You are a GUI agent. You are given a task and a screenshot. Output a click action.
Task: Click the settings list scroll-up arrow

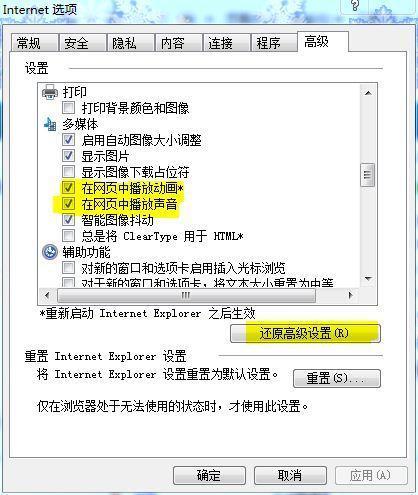coord(368,93)
